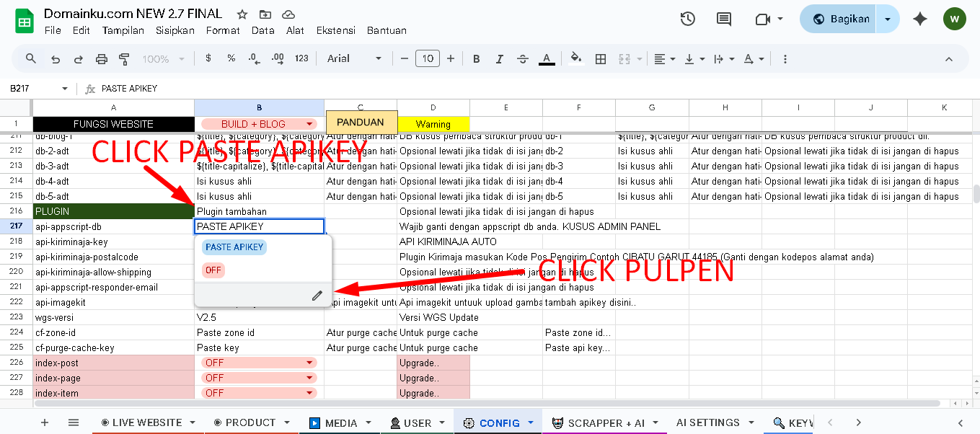The image size is (980, 434).
Task: Check cloud save status icon
Action: click(288, 14)
